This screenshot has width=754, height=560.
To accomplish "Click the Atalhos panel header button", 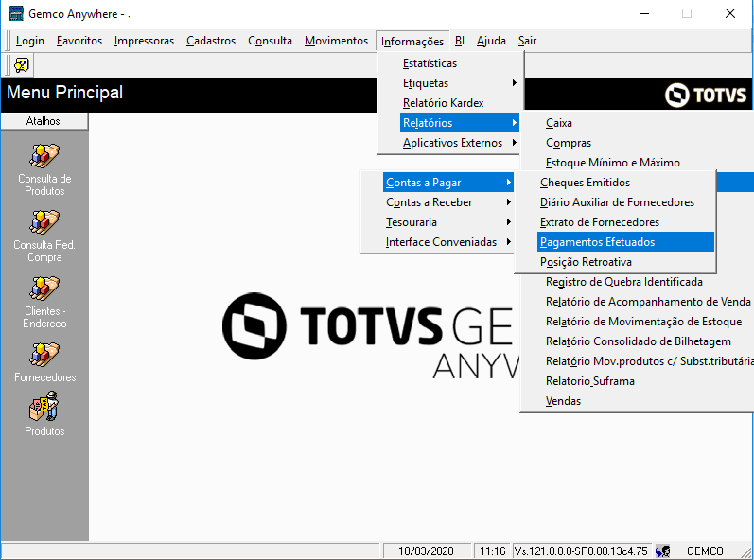I will pyautogui.click(x=44, y=121).
